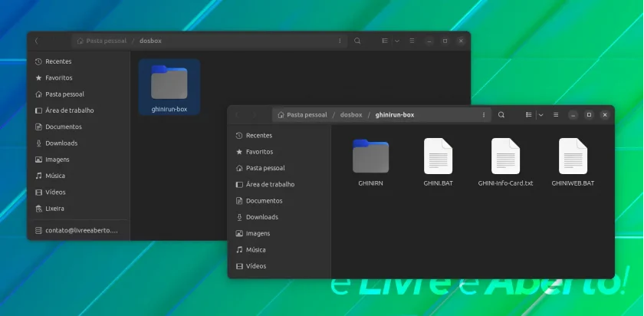Click search icon in dosbox window
Viewport: 644px width, 316px height.
point(357,41)
